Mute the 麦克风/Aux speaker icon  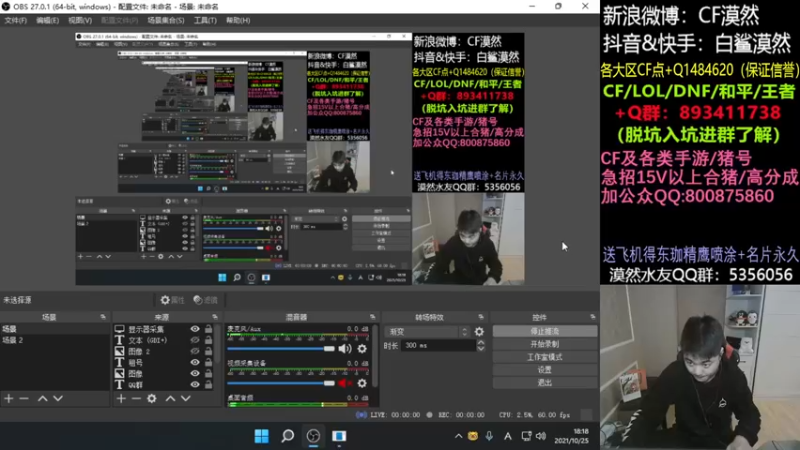click(345, 349)
